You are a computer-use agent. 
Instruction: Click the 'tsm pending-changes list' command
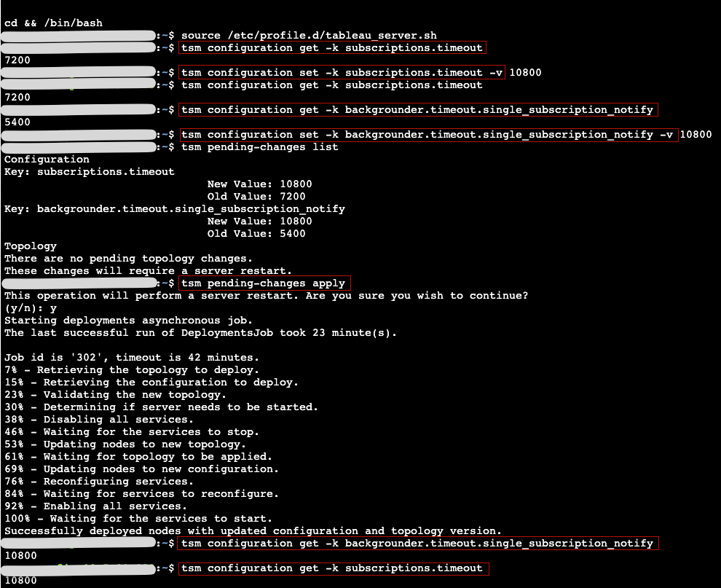pos(259,146)
